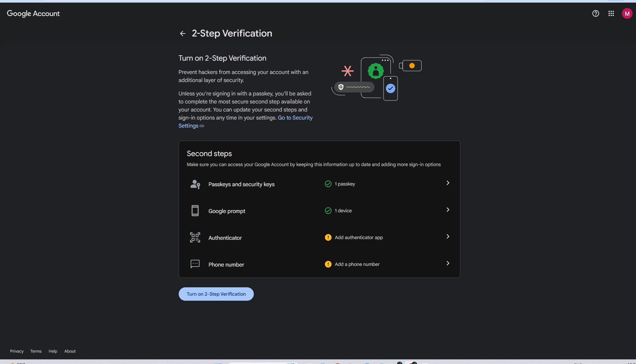Click the Add a phone number text
Screen dimensions: 636x364
[x=357, y=264]
